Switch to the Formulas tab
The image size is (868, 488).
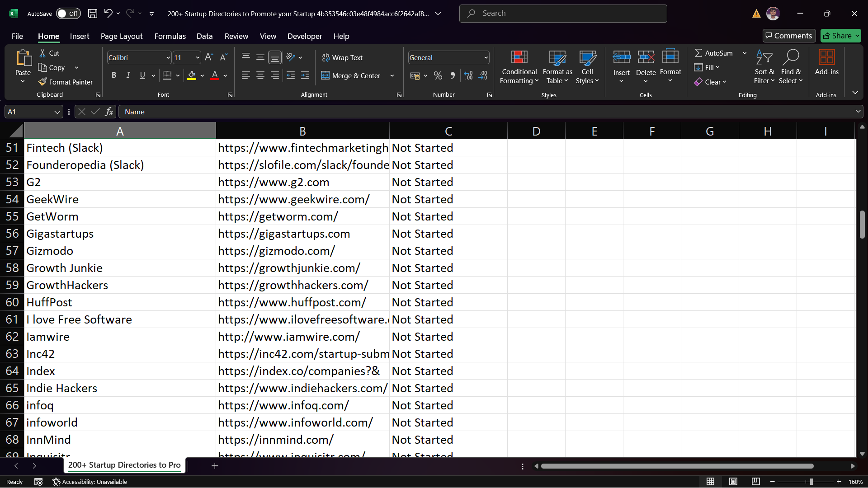(170, 36)
